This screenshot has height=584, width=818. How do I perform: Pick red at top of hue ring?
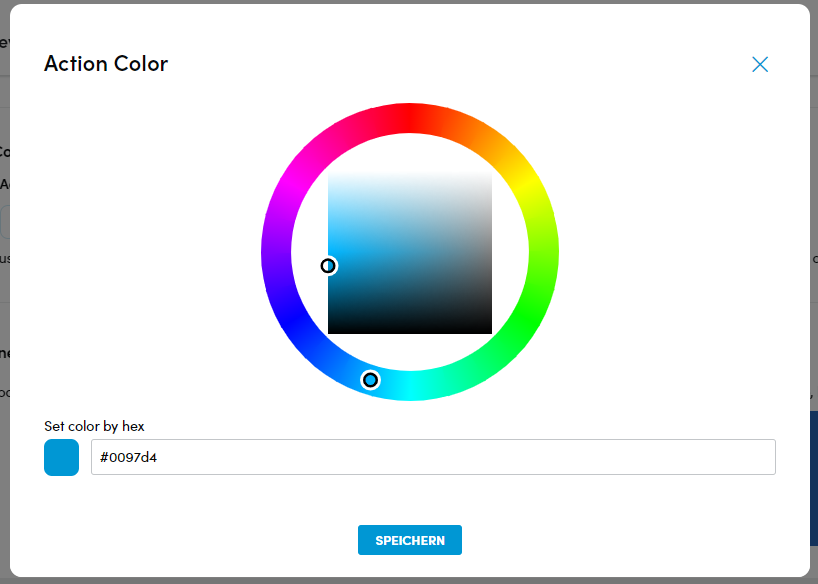coord(410,118)
